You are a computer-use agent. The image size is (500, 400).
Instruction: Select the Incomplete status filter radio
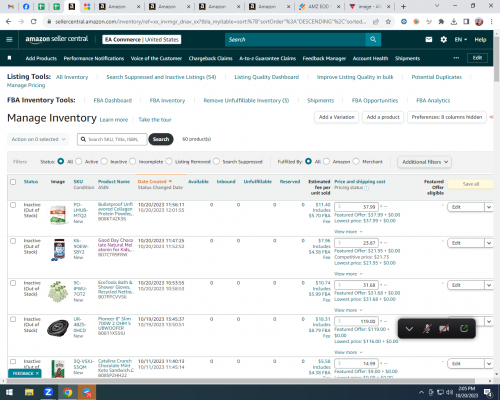coord(133,161)
